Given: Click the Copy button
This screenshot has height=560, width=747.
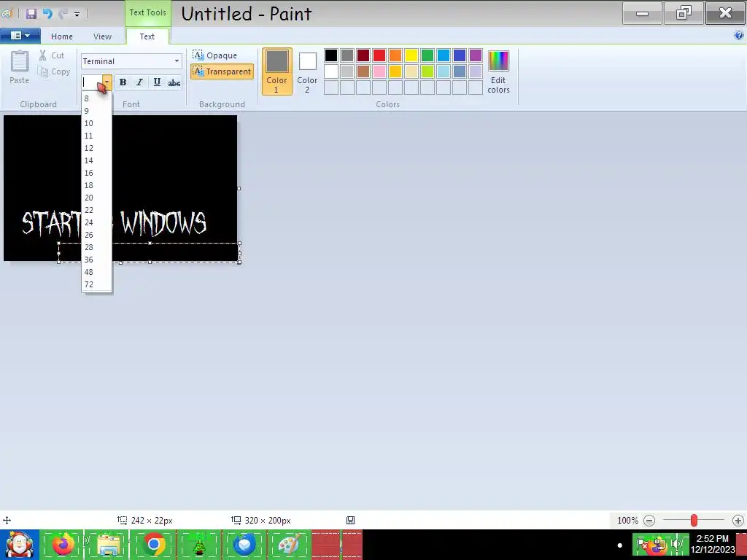Looking at the screenshot, I should pos(54,71).
